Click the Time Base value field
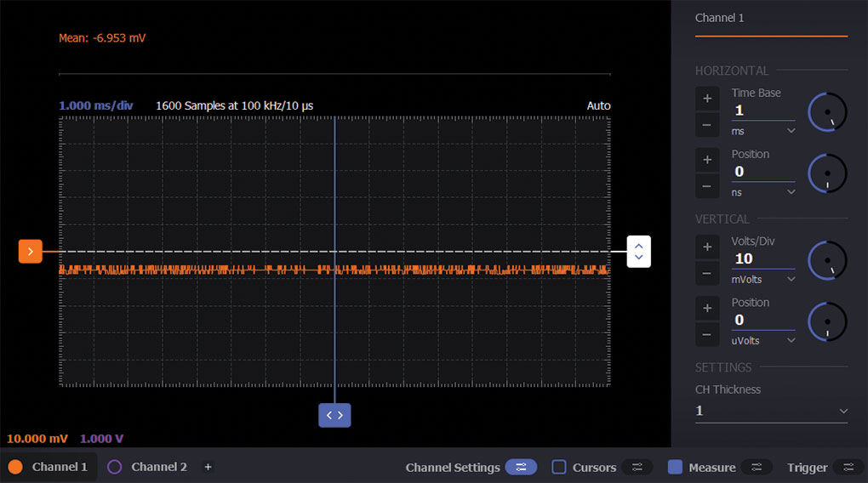868x483 pixels. (x=762, y=111)
